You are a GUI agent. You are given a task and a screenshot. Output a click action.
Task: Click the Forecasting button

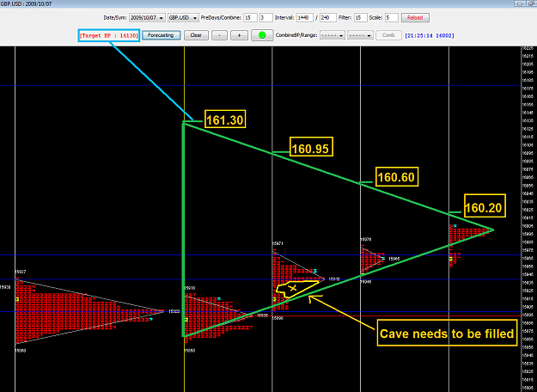coord(161,35)
